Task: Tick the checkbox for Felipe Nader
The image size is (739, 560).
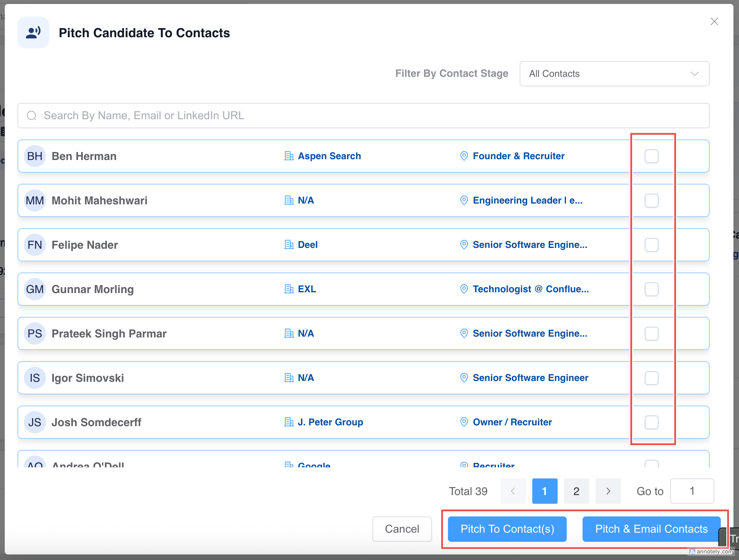Action: click(651, 245)
